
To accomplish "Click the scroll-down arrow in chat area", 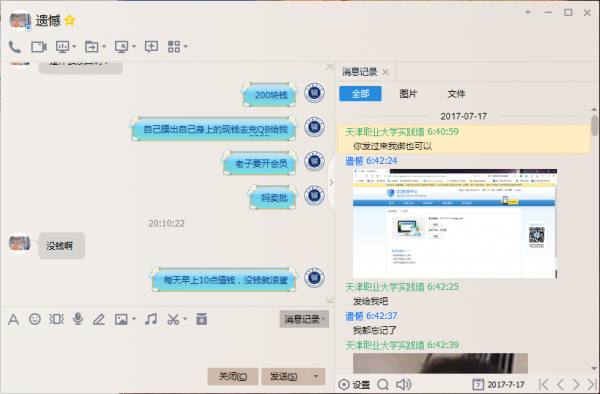I will pyautogui.click(x=329, y=300).
